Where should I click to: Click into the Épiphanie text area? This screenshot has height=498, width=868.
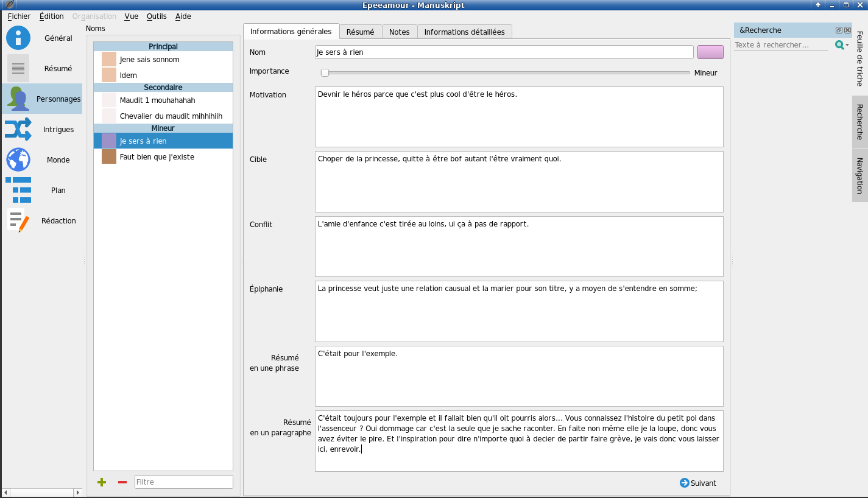point(519,311)
